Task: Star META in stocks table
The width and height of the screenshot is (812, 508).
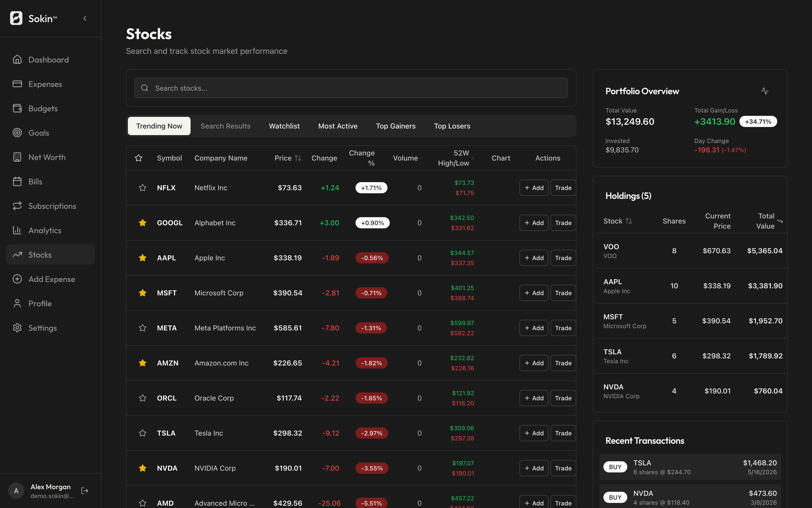Action: point(143,328)
